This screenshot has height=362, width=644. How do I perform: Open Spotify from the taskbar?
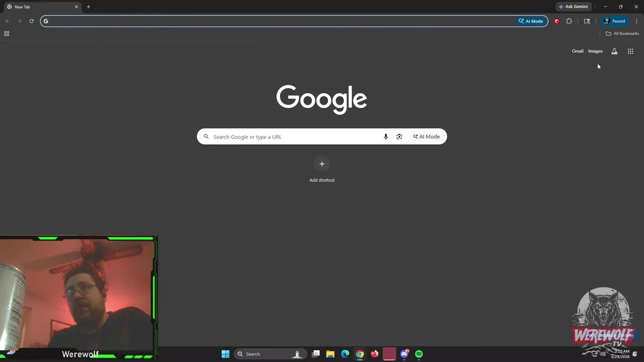tap(419, 354)
